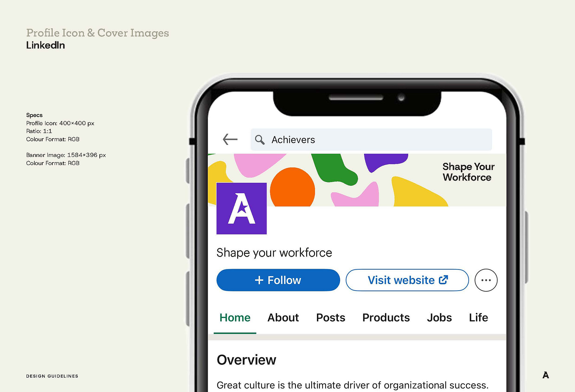Click the plus icon on Follow button
The height and width of the screenshot is (392, 575).
coord(259,280)
